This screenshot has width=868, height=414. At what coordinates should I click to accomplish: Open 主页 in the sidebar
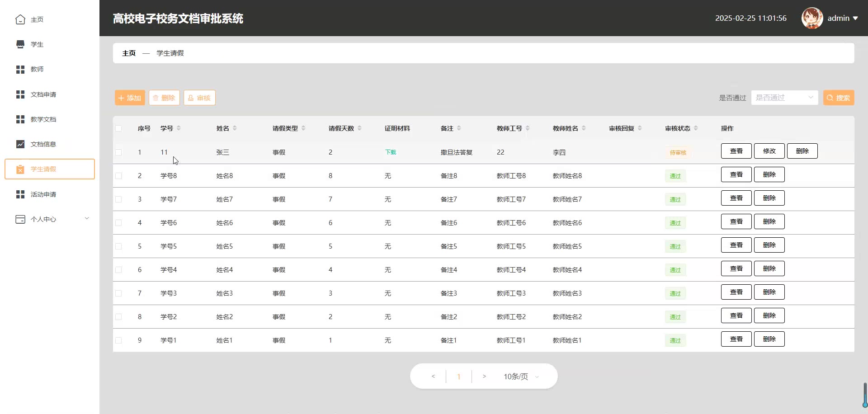pos(50,19)
